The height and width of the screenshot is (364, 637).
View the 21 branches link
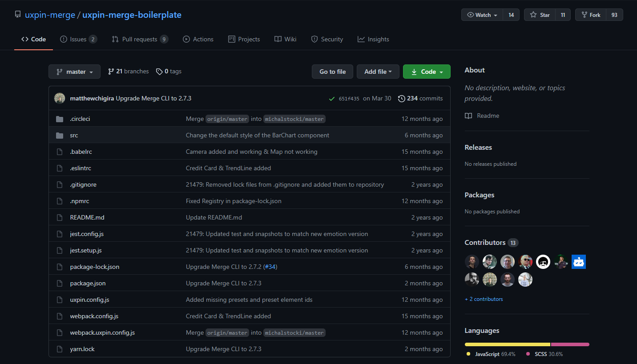[x=128, y=71]
